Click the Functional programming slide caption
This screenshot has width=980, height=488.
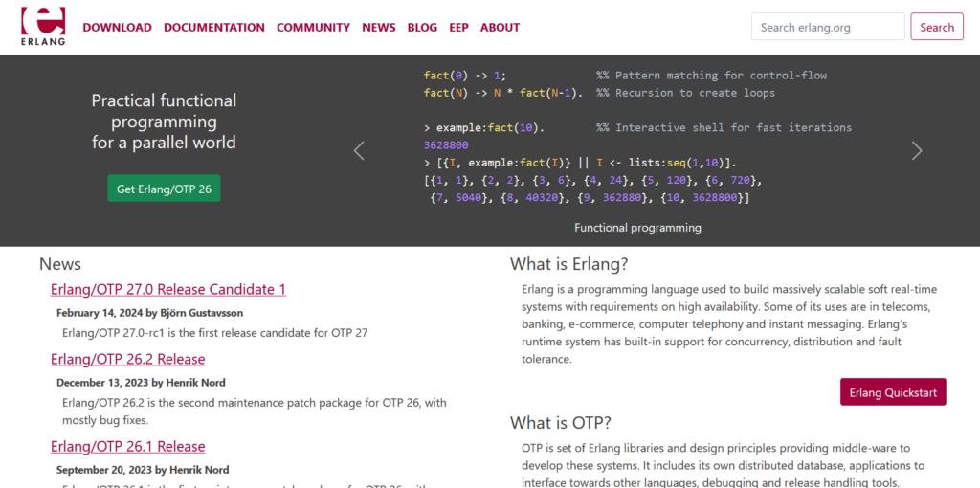pyautogui.click(x=637, y=228)
